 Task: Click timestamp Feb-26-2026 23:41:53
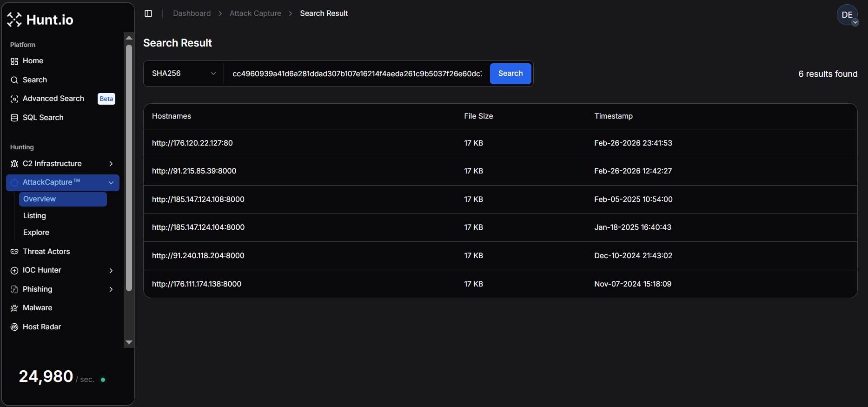click(633, 143)
